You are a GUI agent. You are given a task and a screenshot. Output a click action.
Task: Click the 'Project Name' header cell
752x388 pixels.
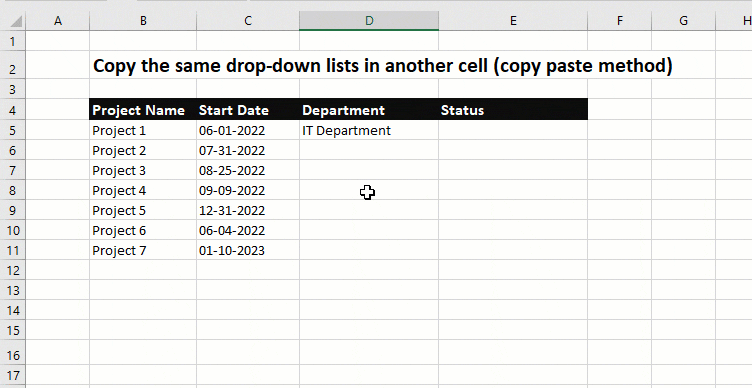(x=143, y=110)
